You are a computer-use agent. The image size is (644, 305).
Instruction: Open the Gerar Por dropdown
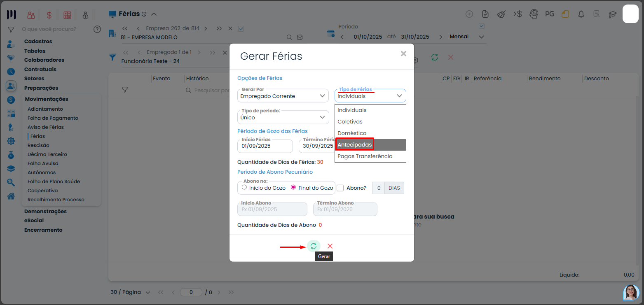(283, 96)
